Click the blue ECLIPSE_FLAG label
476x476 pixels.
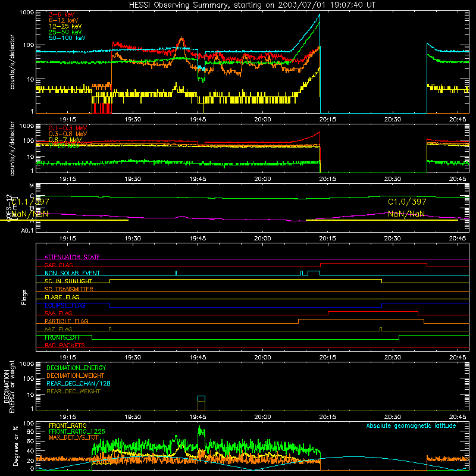click(x=65, y=305)
